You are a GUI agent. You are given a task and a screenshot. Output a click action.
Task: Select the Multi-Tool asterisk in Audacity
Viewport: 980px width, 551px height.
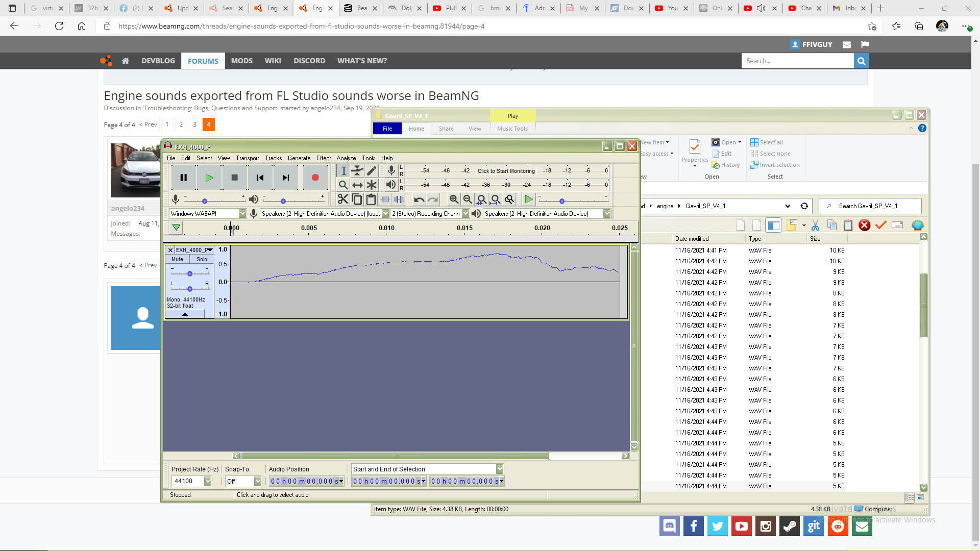coord(372,185)
